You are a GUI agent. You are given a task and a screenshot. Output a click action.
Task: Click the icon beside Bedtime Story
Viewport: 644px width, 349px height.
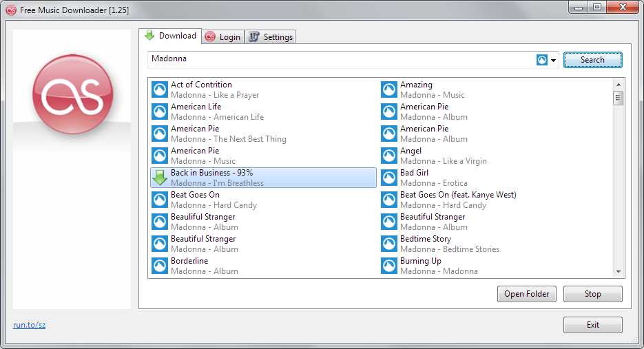point(389,244)
